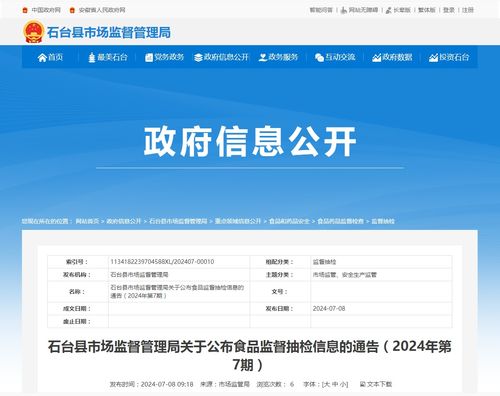This screenshot has height=396, width=500.
Task: Click the chart icon beside 政府数据
Action: (376, 58)
